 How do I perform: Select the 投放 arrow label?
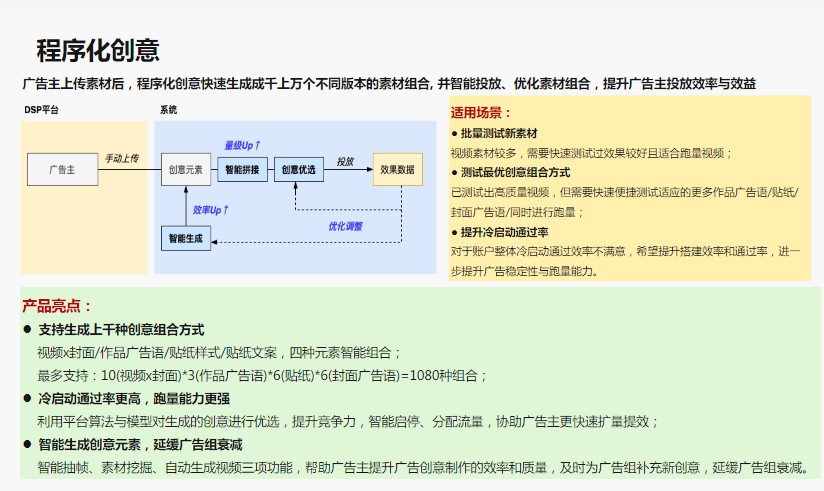[x=345, y=160]
